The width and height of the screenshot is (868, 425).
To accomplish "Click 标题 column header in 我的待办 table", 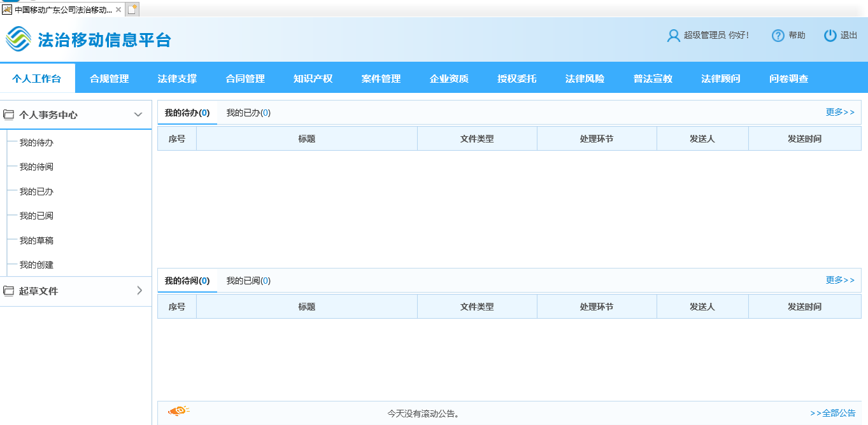I will (307, 139).
